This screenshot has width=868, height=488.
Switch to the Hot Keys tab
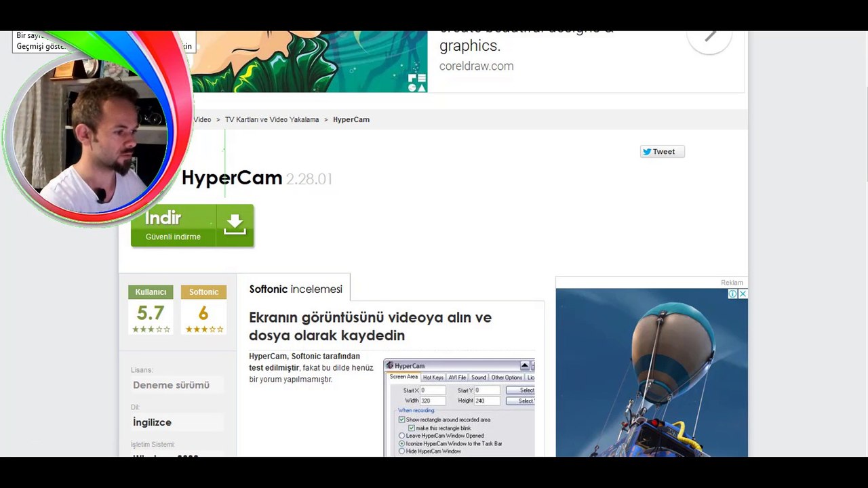point(433,378)
